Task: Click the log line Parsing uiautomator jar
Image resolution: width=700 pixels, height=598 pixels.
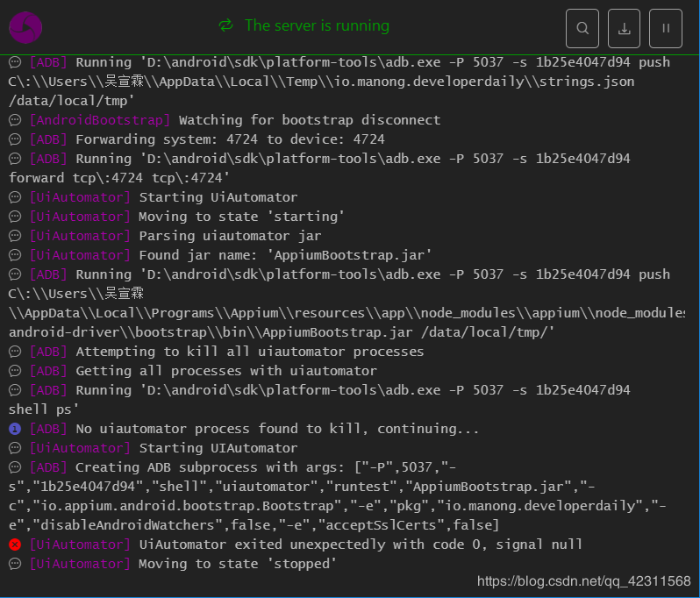Action: click(230, 236)
